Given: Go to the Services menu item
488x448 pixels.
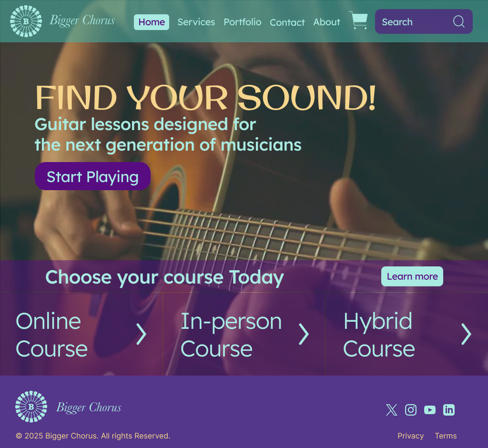Looking at the screenshot, I should pos(196,22).
